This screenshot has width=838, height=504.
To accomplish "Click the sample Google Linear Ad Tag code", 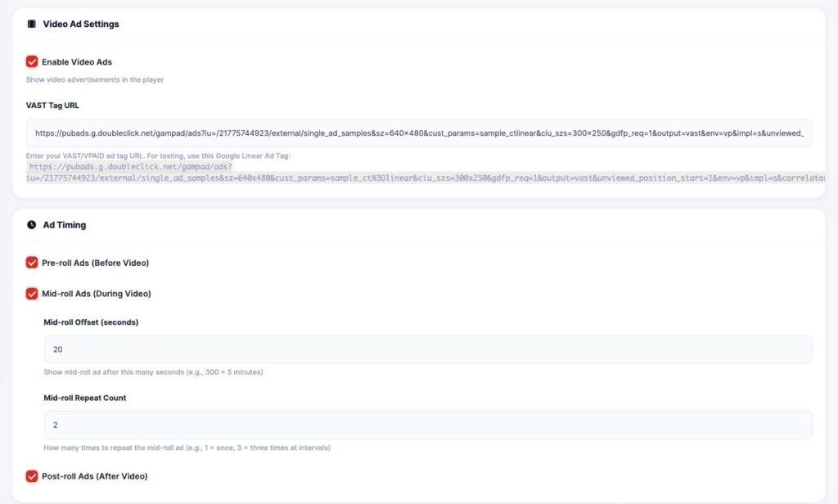I will [x=426, y=172].
